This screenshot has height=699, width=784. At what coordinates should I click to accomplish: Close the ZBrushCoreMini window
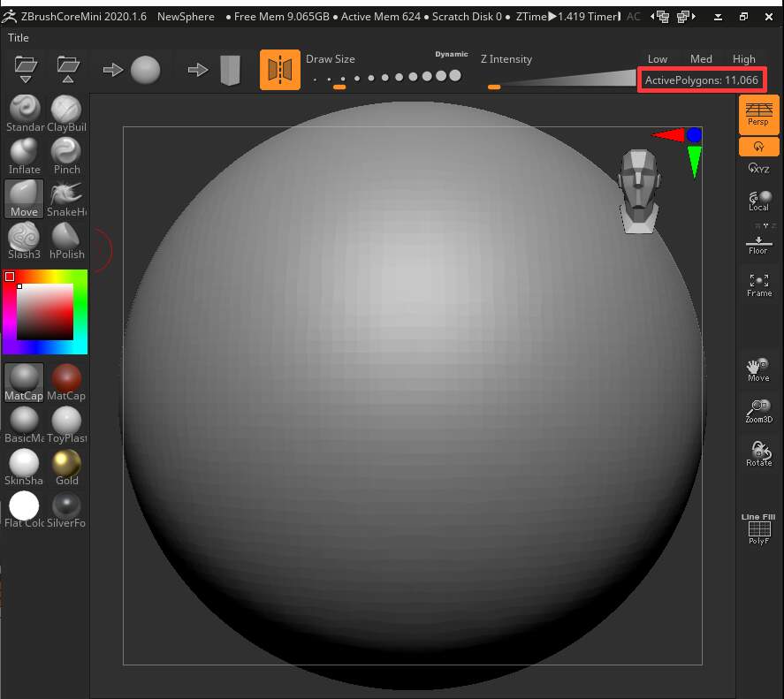coord(769,17)
